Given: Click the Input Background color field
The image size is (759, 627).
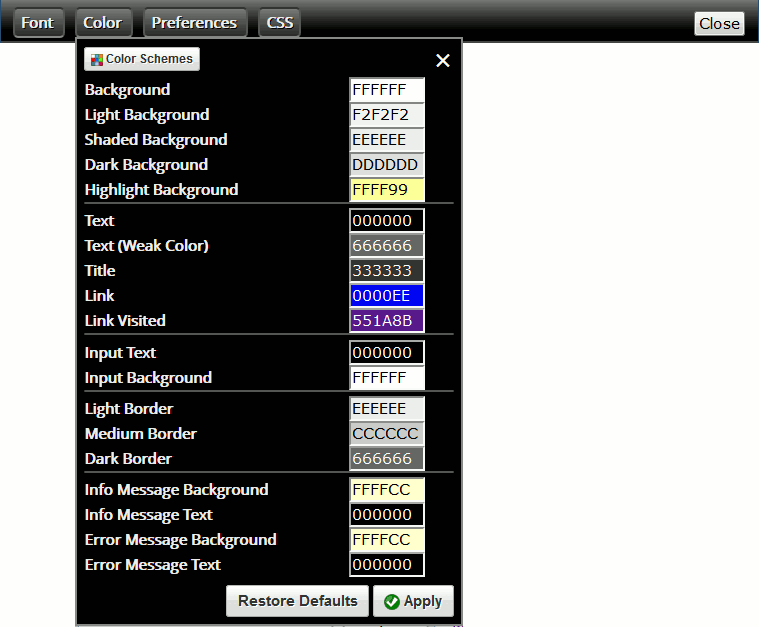Looking at the screenshot, I should 387,378.
